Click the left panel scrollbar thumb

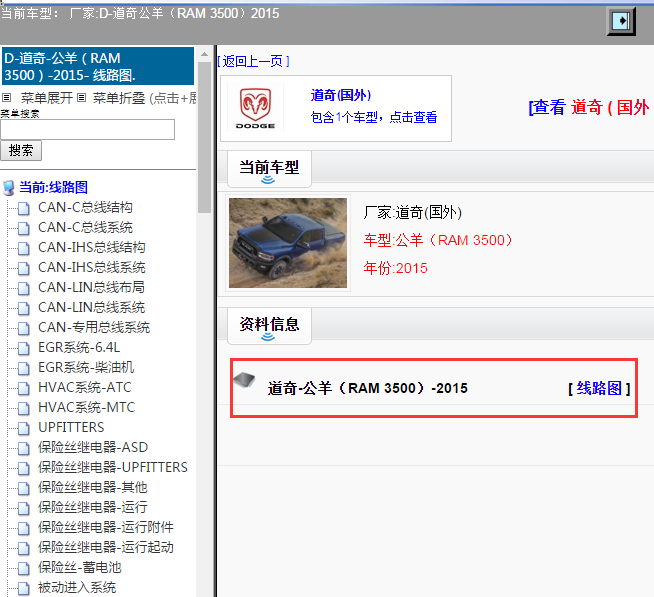pyautogui.click(x=204, y=138)
